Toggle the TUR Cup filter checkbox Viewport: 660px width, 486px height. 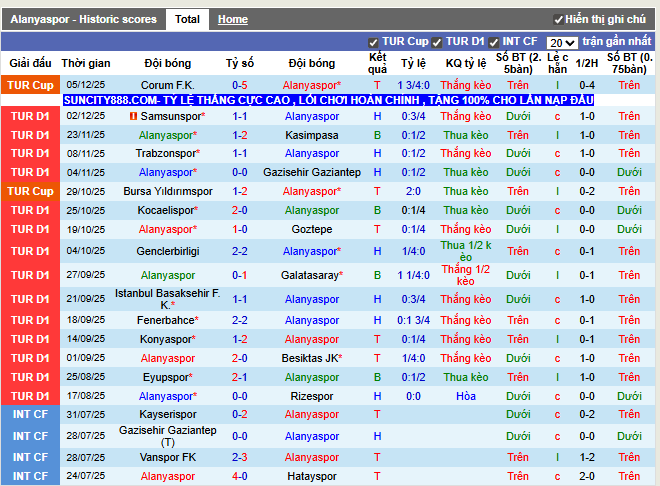373,43
